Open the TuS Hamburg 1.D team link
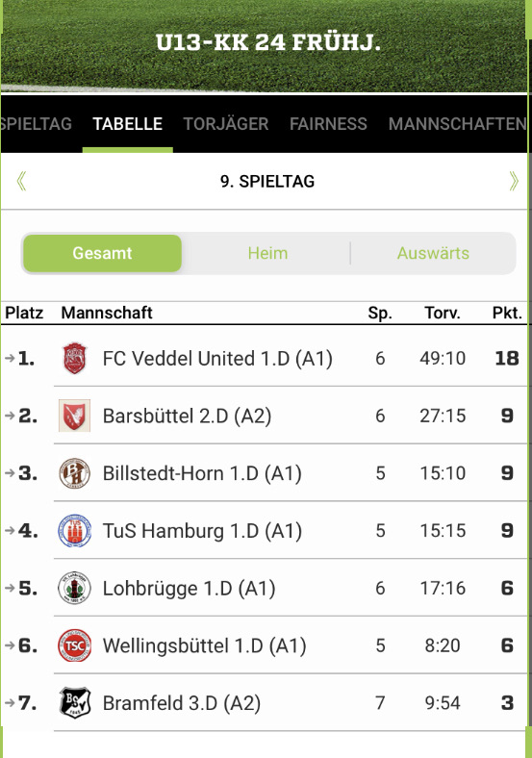 (202, 531)
